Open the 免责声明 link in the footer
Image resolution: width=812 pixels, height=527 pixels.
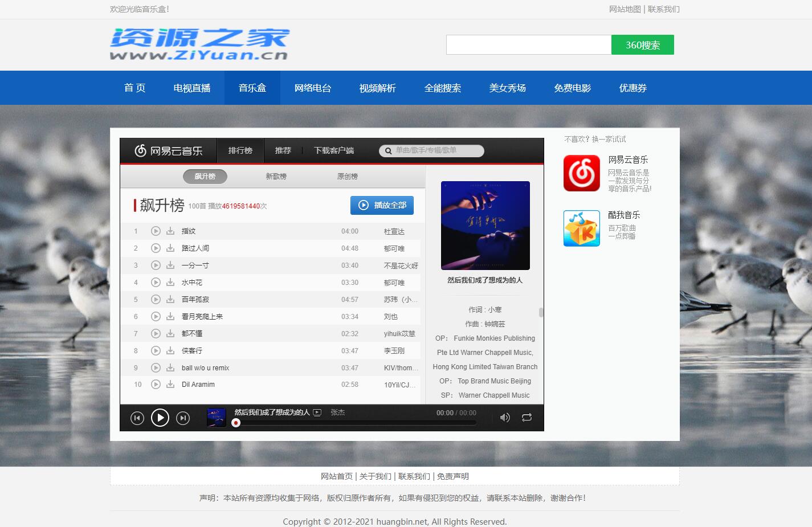452,476
